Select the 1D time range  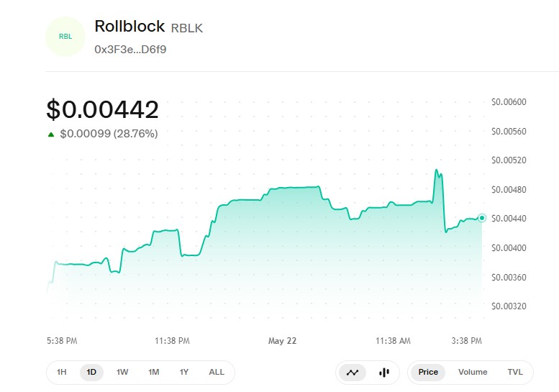pyautogui.click(x=91, y=372)
